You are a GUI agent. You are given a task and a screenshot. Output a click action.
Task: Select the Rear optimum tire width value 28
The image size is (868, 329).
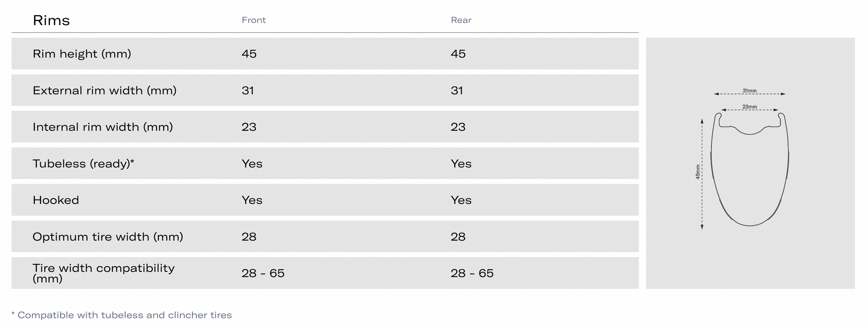(458, 237)
